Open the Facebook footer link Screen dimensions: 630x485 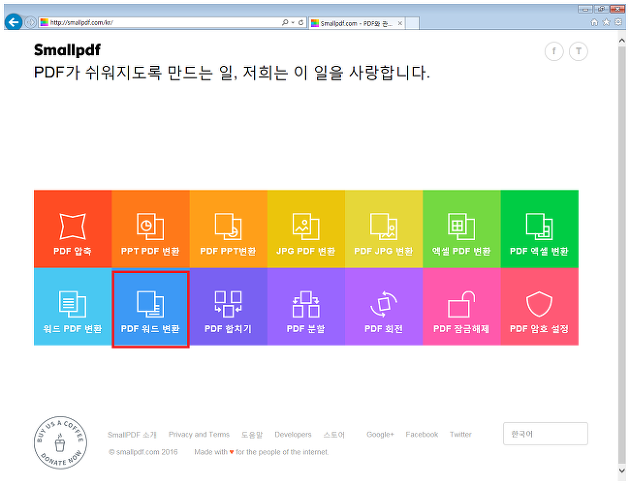pos(421,435)
